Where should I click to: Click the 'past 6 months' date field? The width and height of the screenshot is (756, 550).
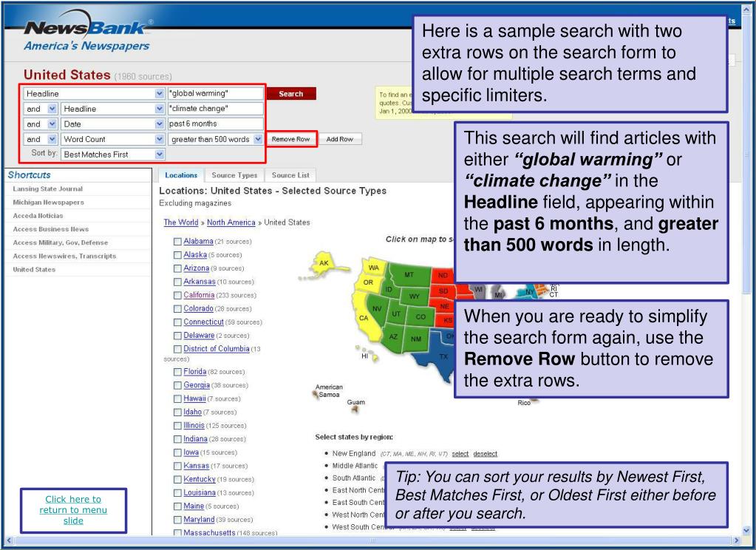tap(216, 123)
